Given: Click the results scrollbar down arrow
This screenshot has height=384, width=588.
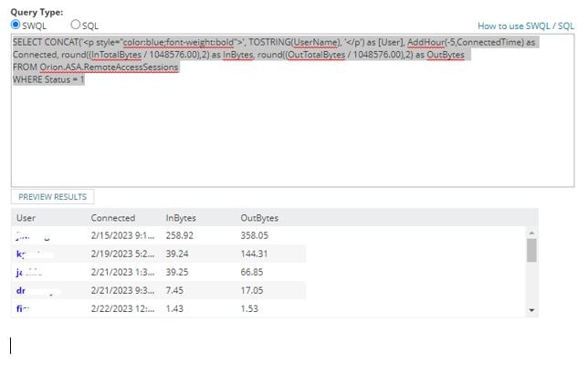Looking at the screenshot, I should [531, 310].
